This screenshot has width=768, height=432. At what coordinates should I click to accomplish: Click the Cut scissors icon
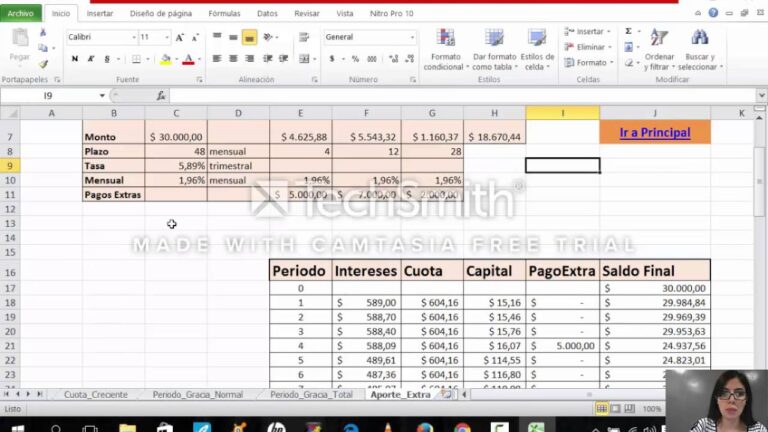click(x=43, y=33)
